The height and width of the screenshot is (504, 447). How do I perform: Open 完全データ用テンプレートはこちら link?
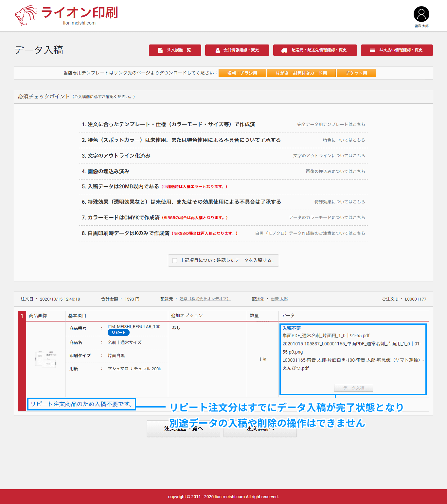(x=331, y=124)
